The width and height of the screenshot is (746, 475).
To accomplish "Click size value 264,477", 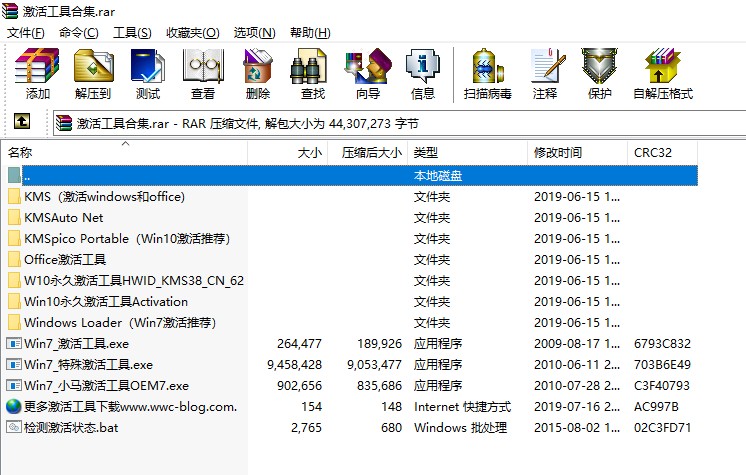I will [299, 344].
